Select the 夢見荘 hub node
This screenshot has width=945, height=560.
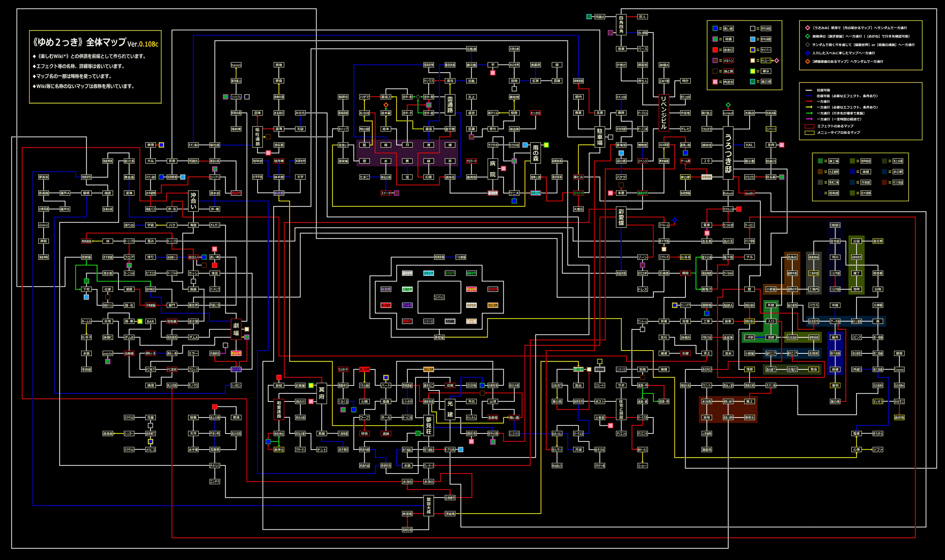[428, 426]
